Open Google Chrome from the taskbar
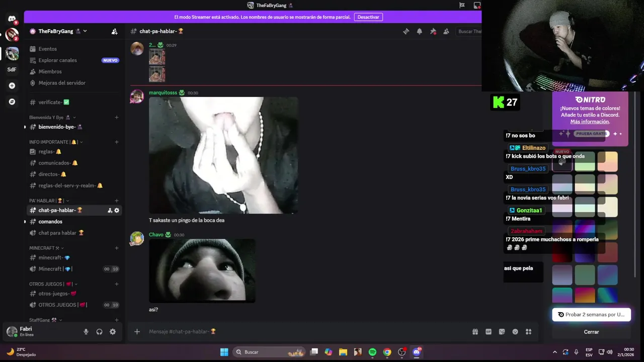The height and width of the screenshot is (362, 644). click(x=387, y=352)
